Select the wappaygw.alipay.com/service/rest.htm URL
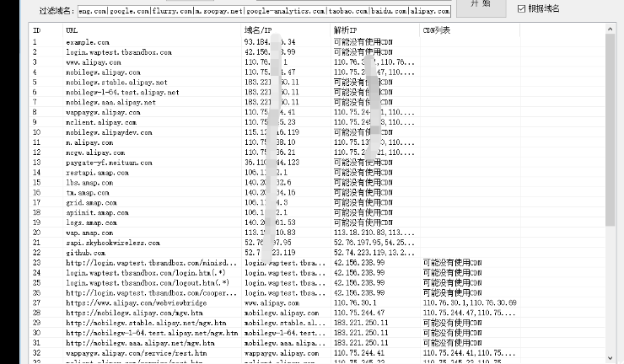 (136, 353)
